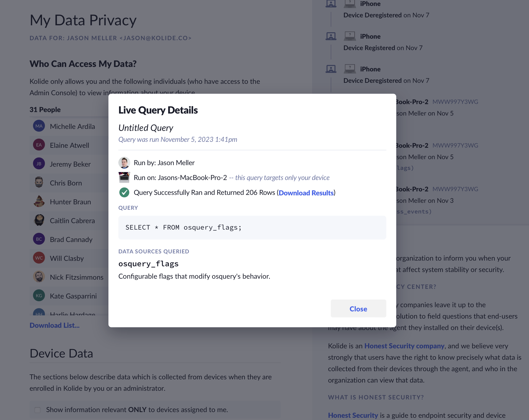Open the Download List link
This screenshot has width=529, height=420.
55,325
